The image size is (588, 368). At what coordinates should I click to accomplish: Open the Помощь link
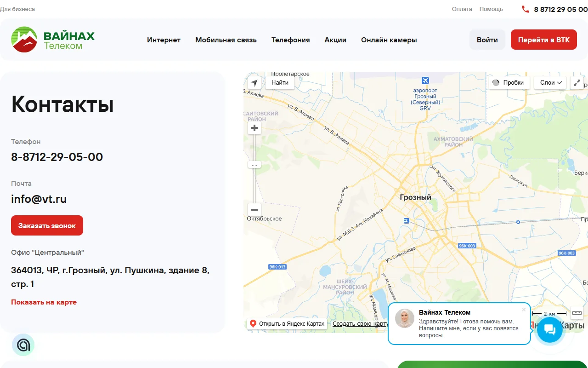(x=491, y=9)
